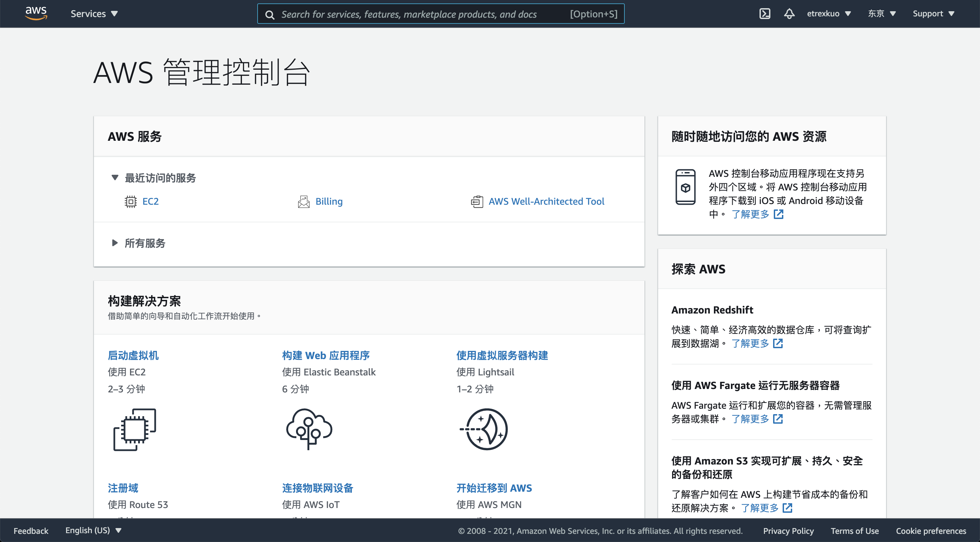Image resolution: width=980 pixels, height=542 pixels.
Task: Open the Services dropdown menu
Action: tap(94, 14)
